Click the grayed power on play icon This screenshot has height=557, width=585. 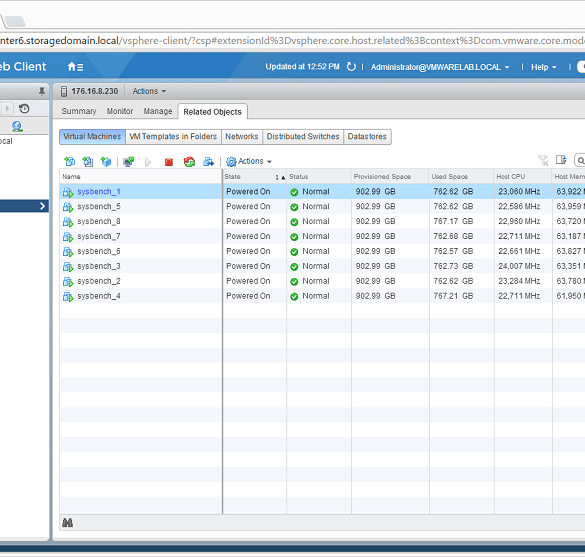point(148,162)
